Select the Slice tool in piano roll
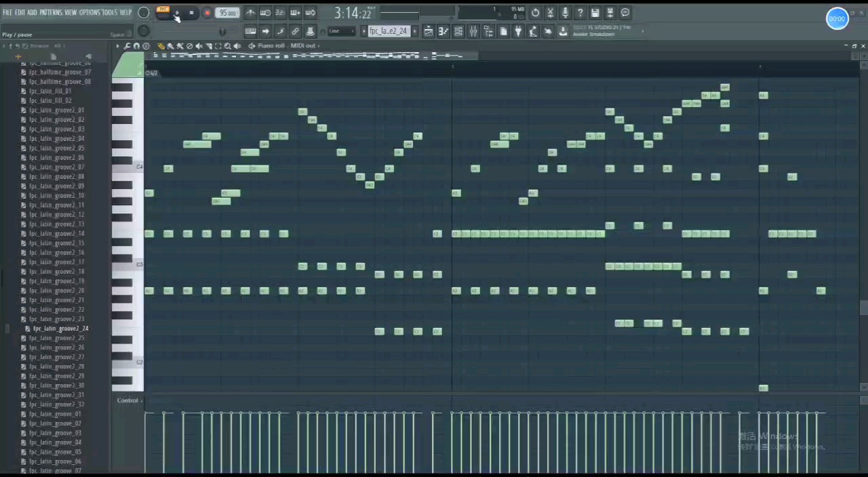Image resolution: width=868 pixels, height=477 pixels. [x=209, y=46]
